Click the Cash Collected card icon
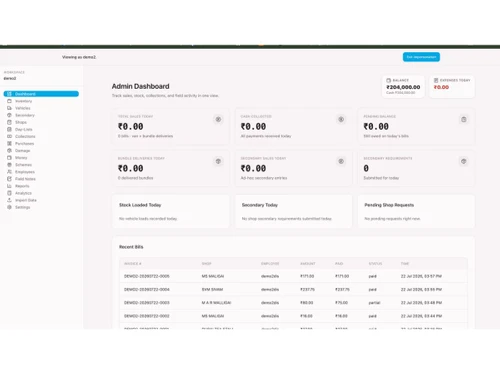The height and width of the screenshot is (375, 500). (x=341, y=119)
